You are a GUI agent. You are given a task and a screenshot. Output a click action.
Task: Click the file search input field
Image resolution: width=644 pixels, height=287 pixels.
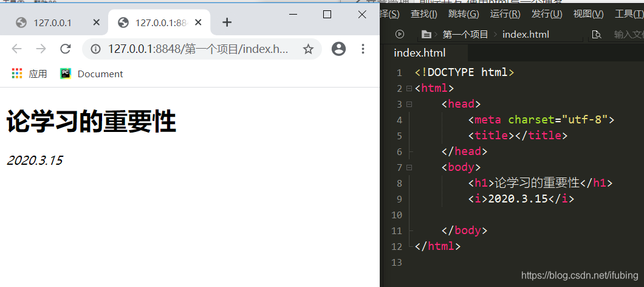[628, 35]
